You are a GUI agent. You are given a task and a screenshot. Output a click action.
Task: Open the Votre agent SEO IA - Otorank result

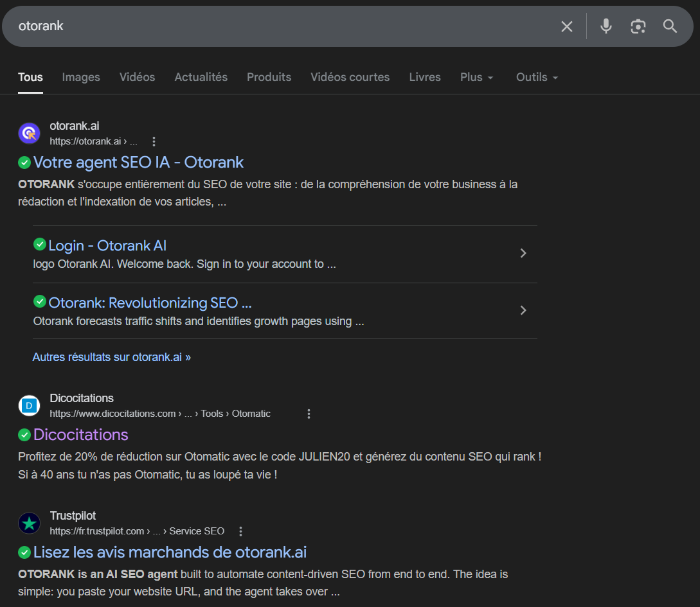(x=138, y=163)
